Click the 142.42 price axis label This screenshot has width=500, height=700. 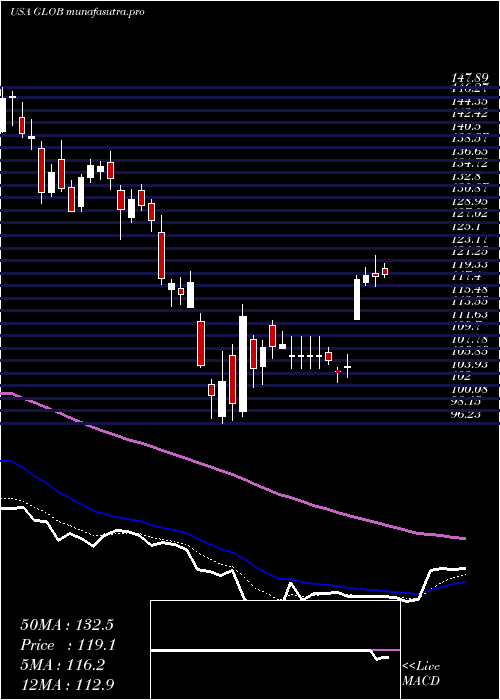[x=469, y=114]
